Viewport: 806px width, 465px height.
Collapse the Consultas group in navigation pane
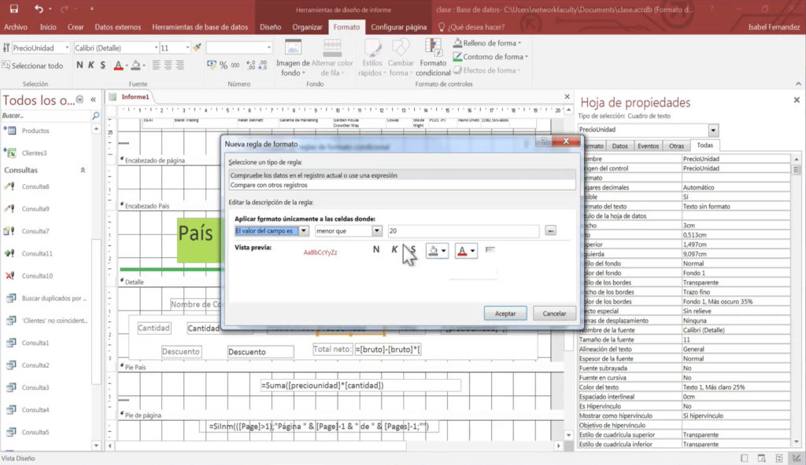[x=82, y=170]
